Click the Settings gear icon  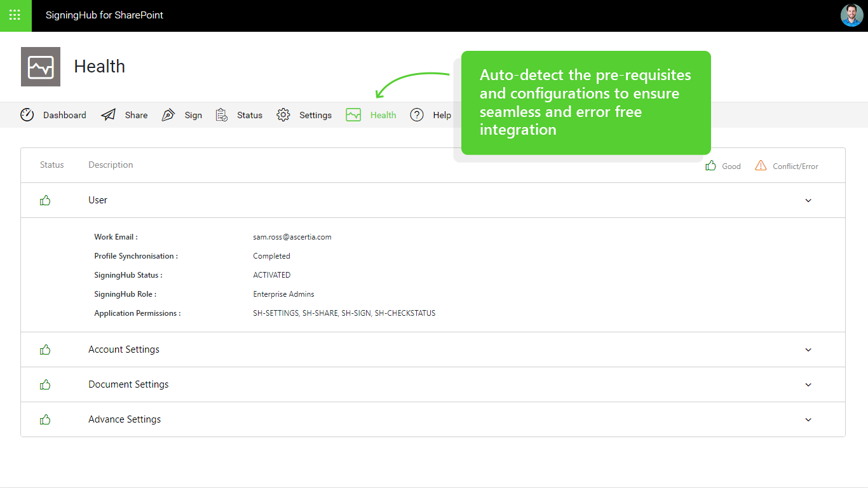283,115
